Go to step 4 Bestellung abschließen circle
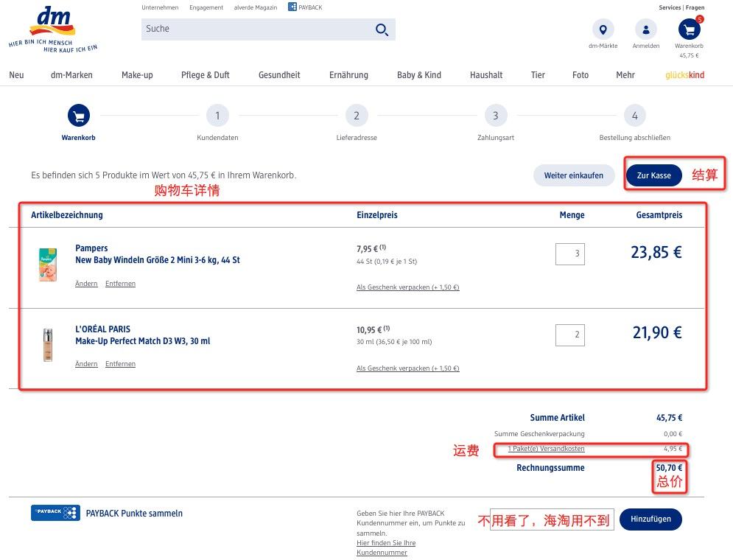 (635, 116)
